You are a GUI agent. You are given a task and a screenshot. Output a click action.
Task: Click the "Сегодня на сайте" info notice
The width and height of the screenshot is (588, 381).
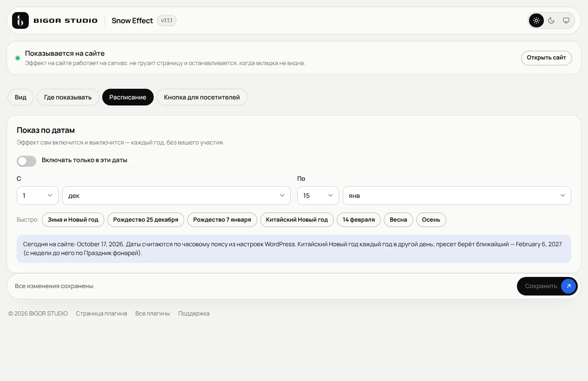pos(294,249)
